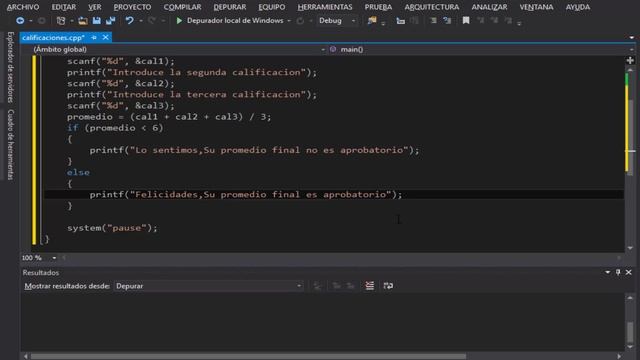Click the undo arrow icon

pyautogui.click(x=129, y=21)
